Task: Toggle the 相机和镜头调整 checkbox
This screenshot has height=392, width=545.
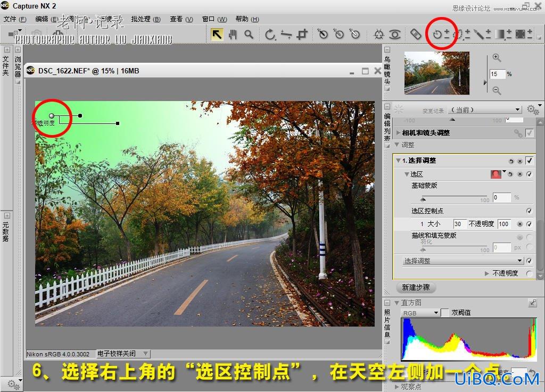Action: coord(529,132)
